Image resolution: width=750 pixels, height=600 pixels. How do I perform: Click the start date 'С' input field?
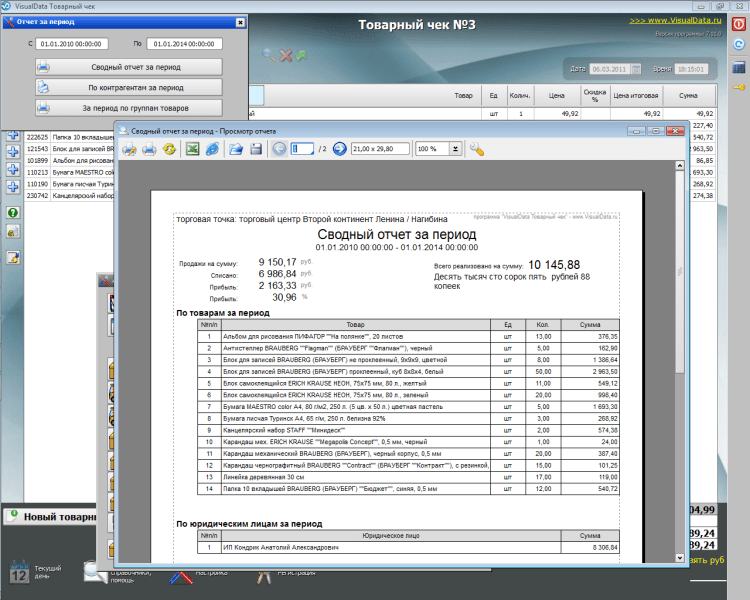[x=73, y=44]
